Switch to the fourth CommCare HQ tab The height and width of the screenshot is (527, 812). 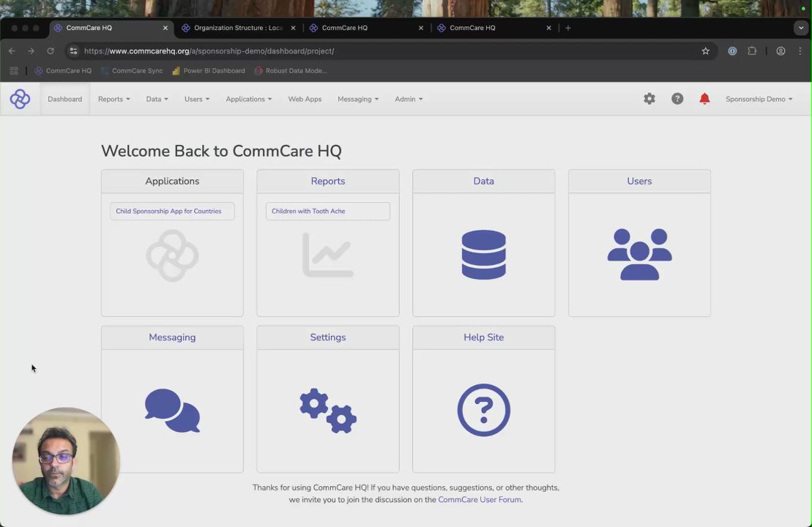[x=493, y=28]
